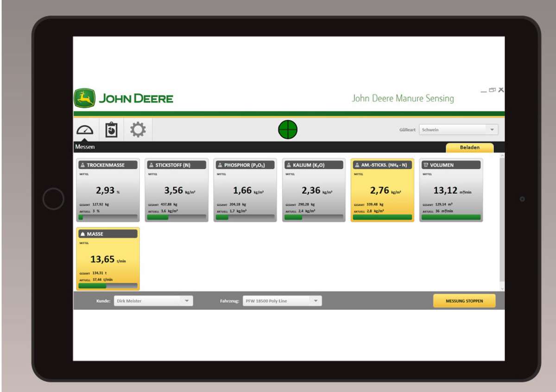The height and width of the screenshot is (392, 556).
Task: Open the clipboard report icon
Action: [x=111, y=130]
